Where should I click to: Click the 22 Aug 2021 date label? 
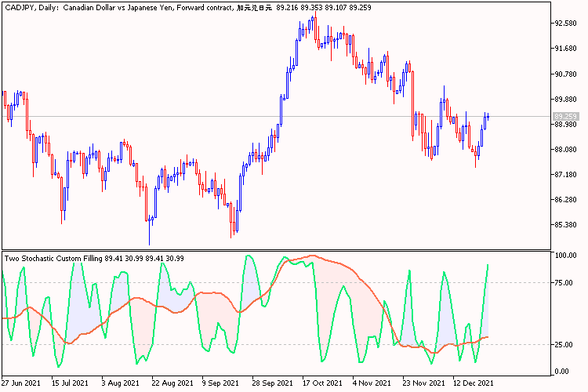point(172,383)
